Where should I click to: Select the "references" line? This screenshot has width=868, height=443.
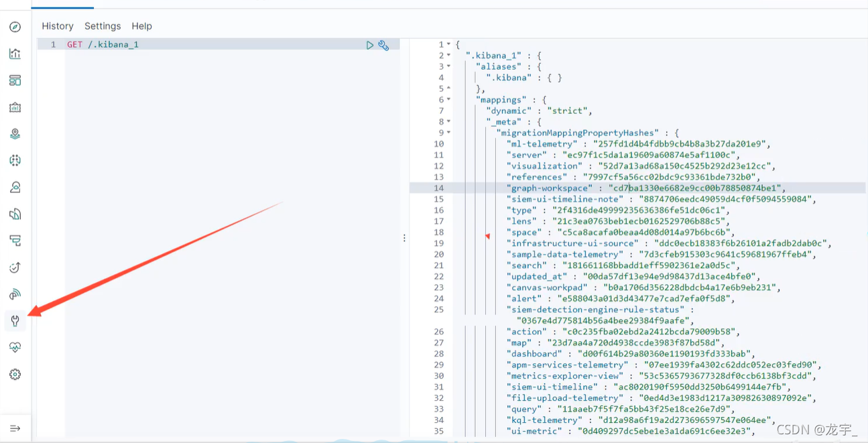[x=633, y=177]
